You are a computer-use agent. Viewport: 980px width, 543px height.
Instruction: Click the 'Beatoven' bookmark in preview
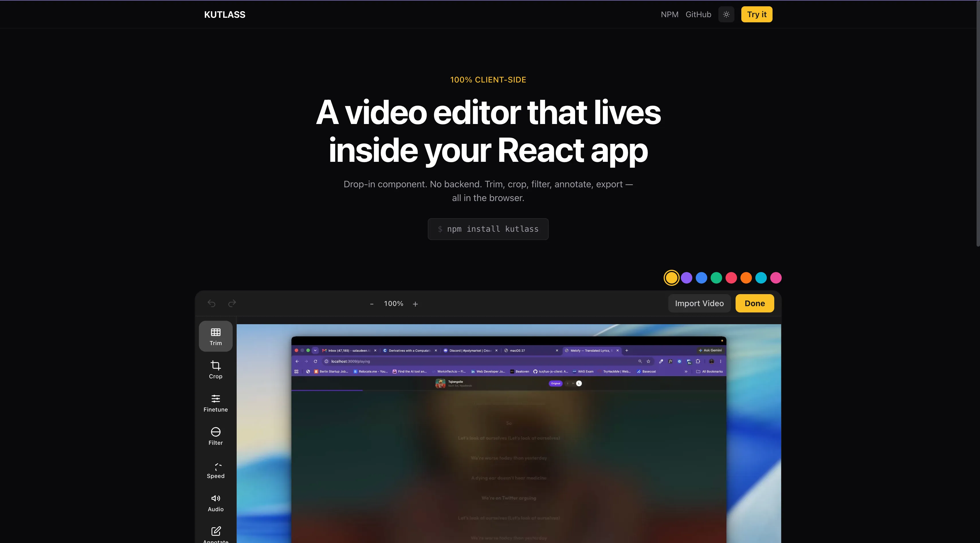tap(520, 371)
